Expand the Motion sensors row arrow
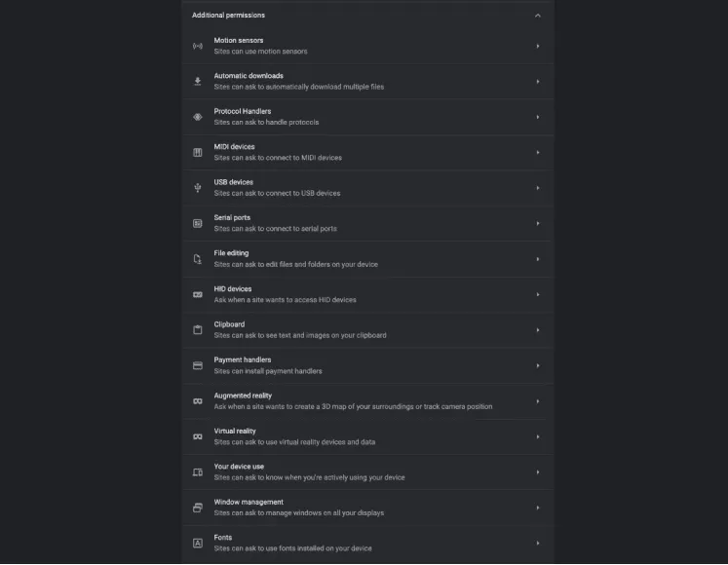728x565 pixels. pyautogui.click(x=537, y=46)
